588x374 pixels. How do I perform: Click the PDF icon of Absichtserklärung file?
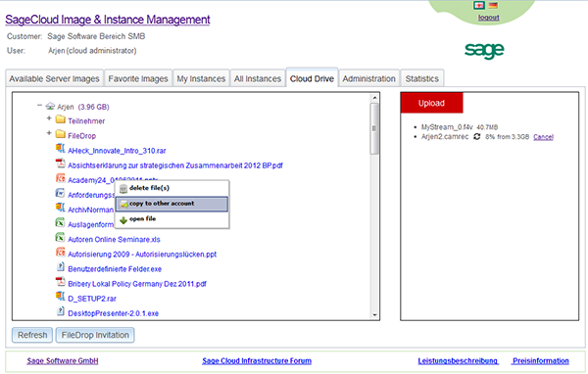(x=61, y=164)
